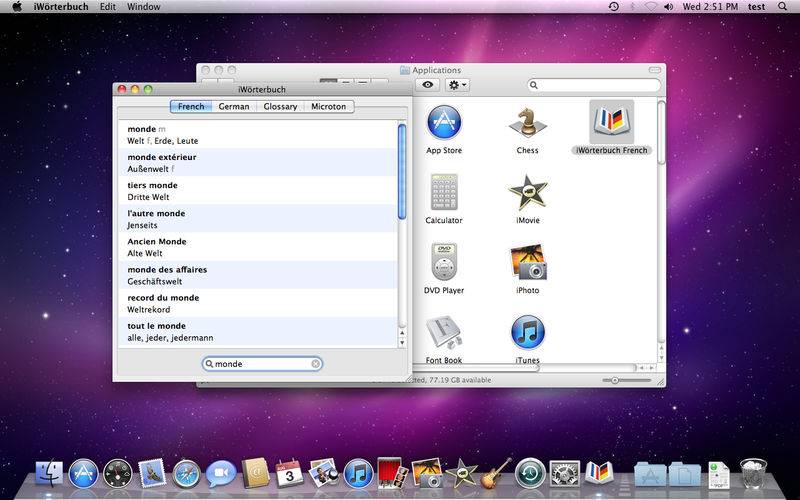Viewport: 800px width, 500px height.
Task: Select the 'l'autre monde' entry
Action: click(257, 219)
